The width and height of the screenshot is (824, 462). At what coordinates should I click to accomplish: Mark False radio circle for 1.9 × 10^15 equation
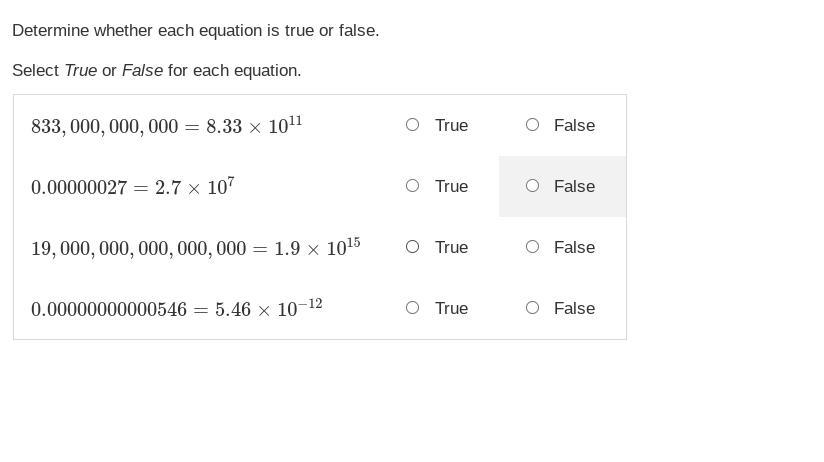532,247
